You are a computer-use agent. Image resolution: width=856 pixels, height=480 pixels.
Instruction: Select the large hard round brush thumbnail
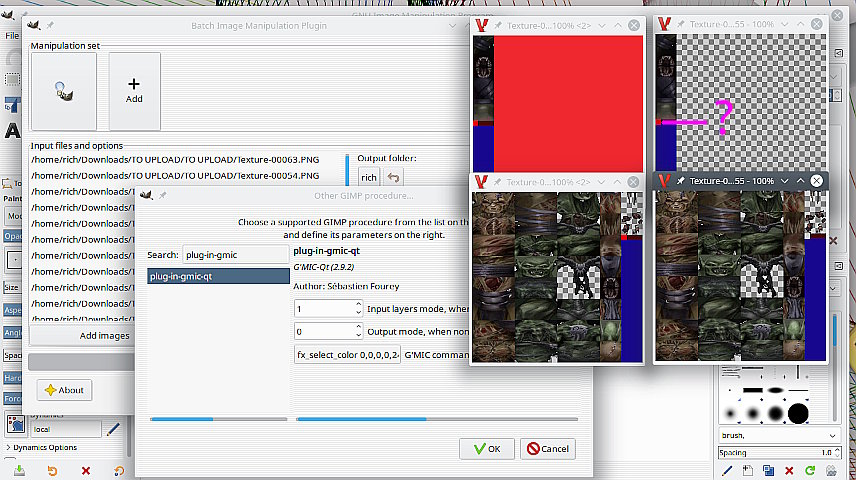pyautogui.click(x=798, y=413)
